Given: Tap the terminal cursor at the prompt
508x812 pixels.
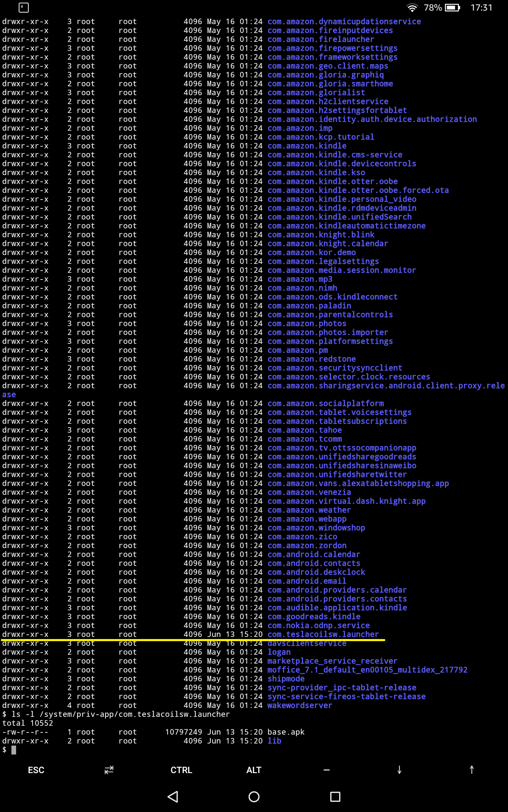Looking at the screenshot, I should coord(14,750).
